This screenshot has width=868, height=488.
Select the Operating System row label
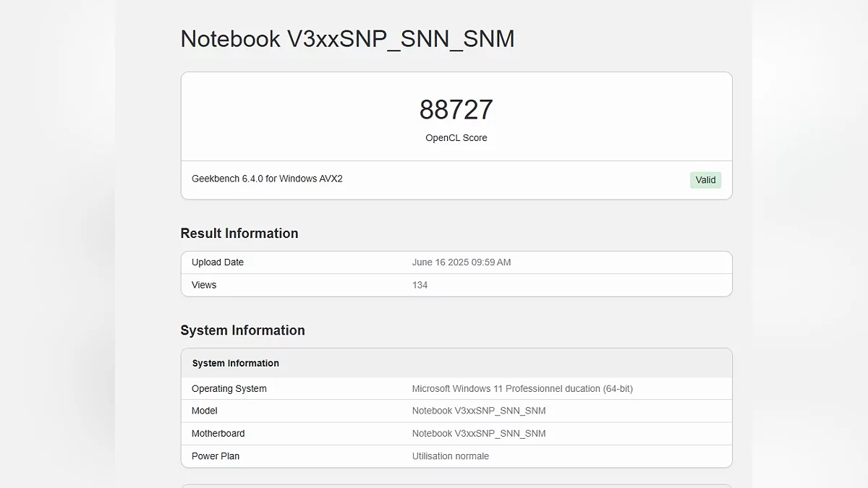point(229,389)
